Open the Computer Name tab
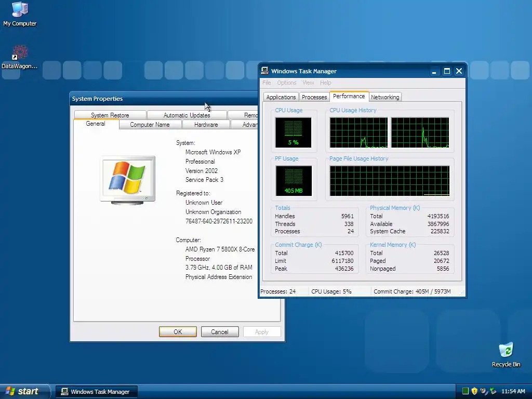This screenshot has height=399, width=532. click(150, 125)
